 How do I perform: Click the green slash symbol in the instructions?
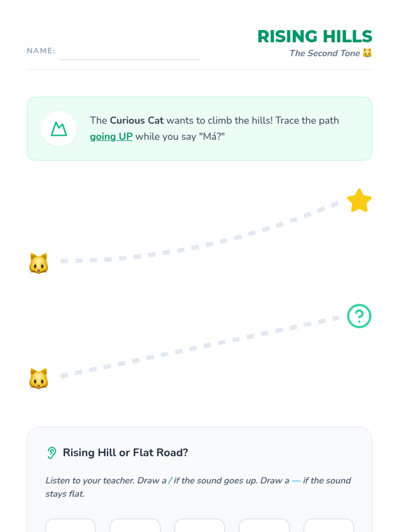coord(170,480)
